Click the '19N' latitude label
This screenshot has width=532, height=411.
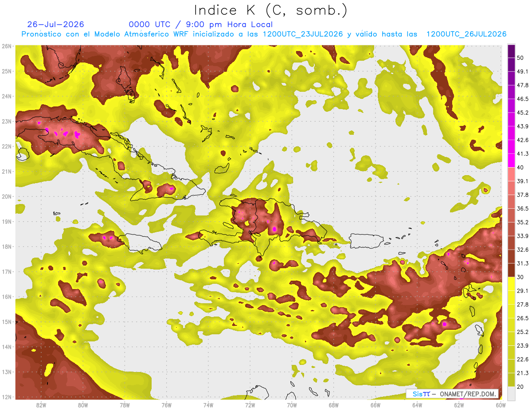[x=6, y=221]
